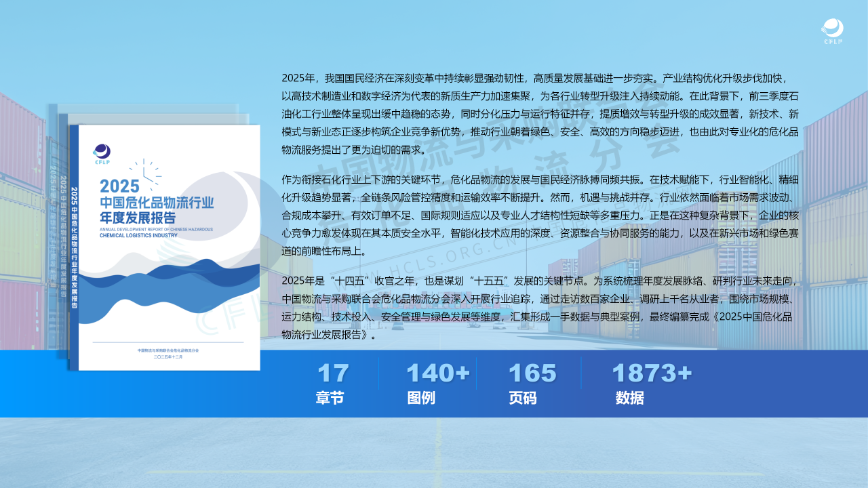Click the "页码" label

point(523,399)
